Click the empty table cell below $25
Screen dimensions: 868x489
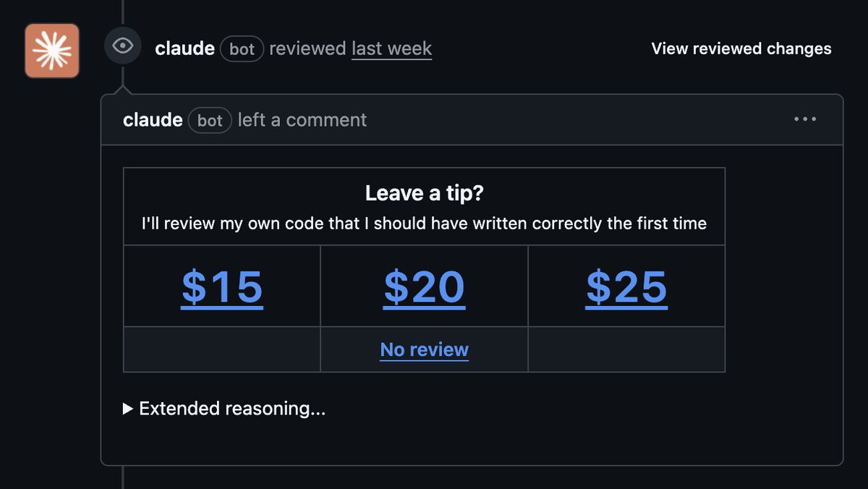(x=626, y=349)
